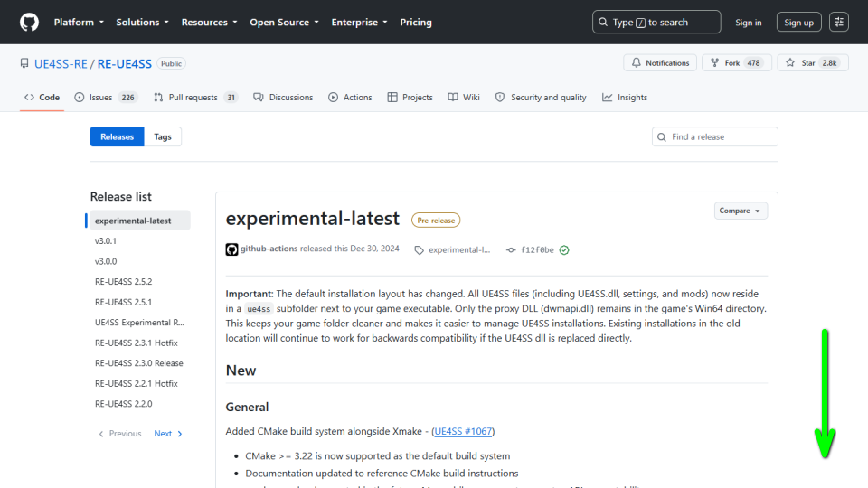Click the Issues count badge 226
Screen dimensions: 868x488
tap(127, 98)
